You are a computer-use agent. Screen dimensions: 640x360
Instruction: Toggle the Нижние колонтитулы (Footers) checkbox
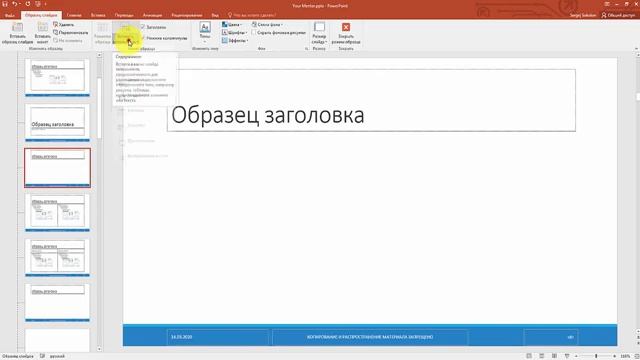click(x=164, y=38)
